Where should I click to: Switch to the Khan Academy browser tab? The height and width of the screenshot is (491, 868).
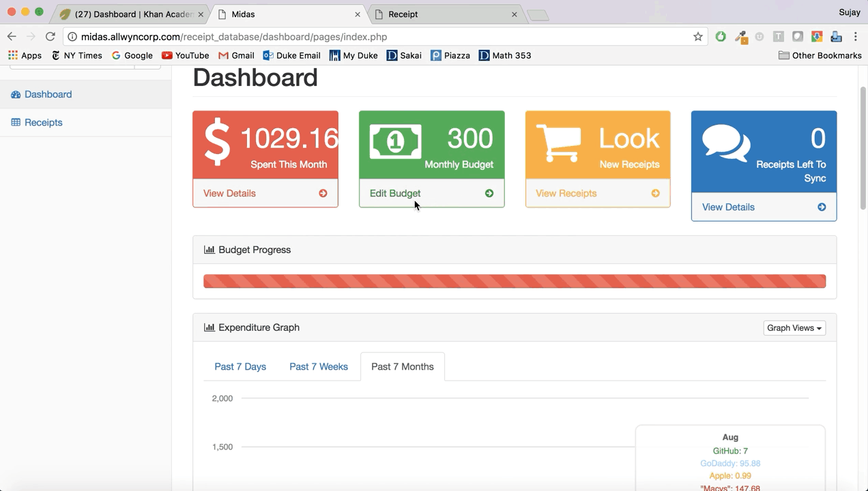tap(130, 14)
